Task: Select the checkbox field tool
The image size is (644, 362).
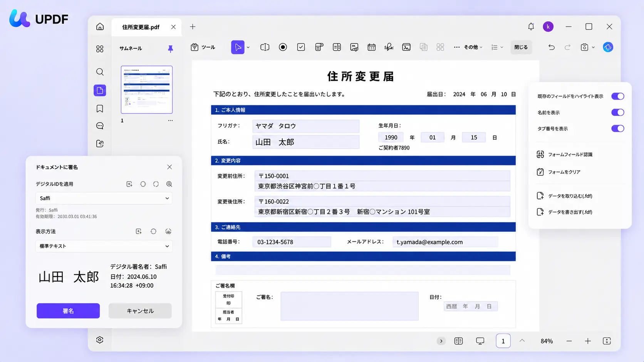Action: pyautogui.click(x=301, y=47)
